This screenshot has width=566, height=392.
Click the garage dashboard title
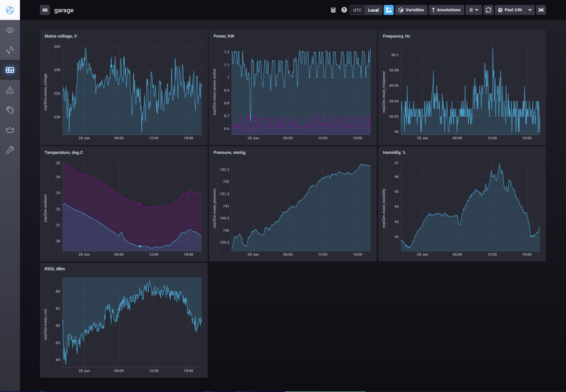point(64,10)
